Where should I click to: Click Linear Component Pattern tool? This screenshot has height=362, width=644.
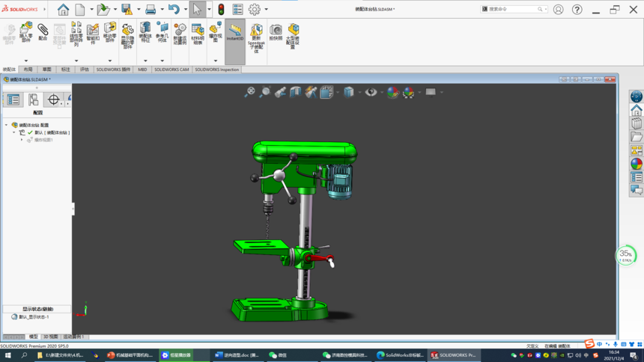coord(76,34)
